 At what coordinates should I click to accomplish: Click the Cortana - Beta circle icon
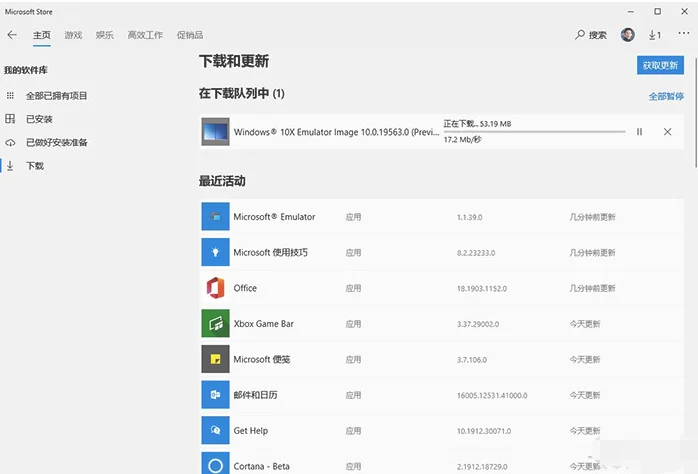(215, 463)
